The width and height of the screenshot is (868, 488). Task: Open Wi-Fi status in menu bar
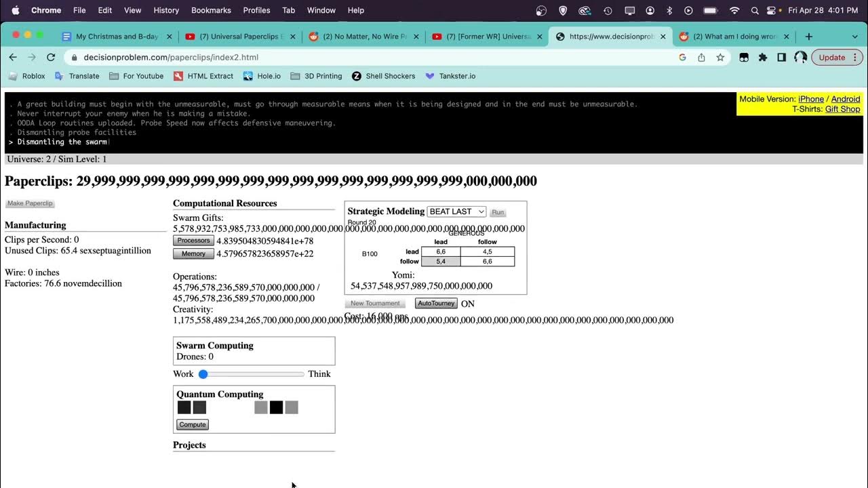coord(734,10)
